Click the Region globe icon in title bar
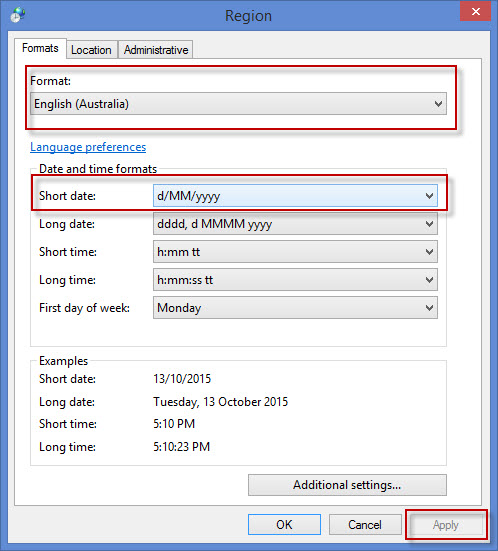 [x=17, y=15]
